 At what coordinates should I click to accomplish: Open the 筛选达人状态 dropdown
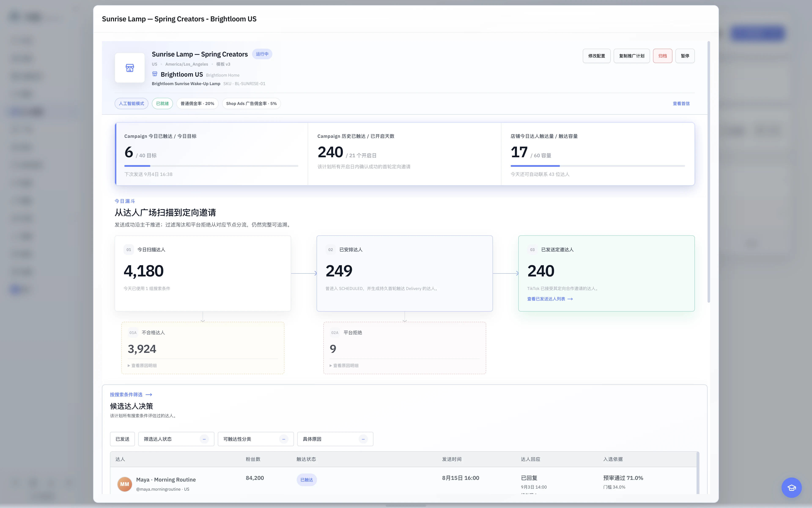coord(176,439)
